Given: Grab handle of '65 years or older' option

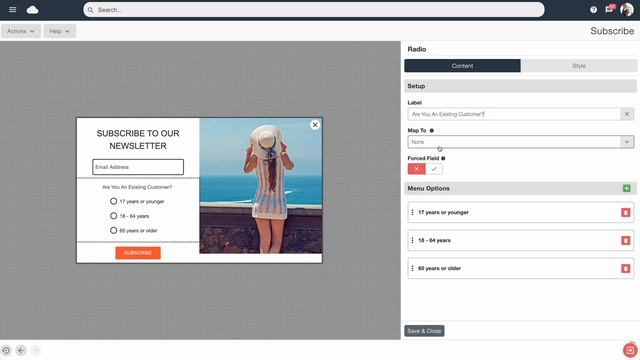Looking at the screenshot, I should click(412, 268).
